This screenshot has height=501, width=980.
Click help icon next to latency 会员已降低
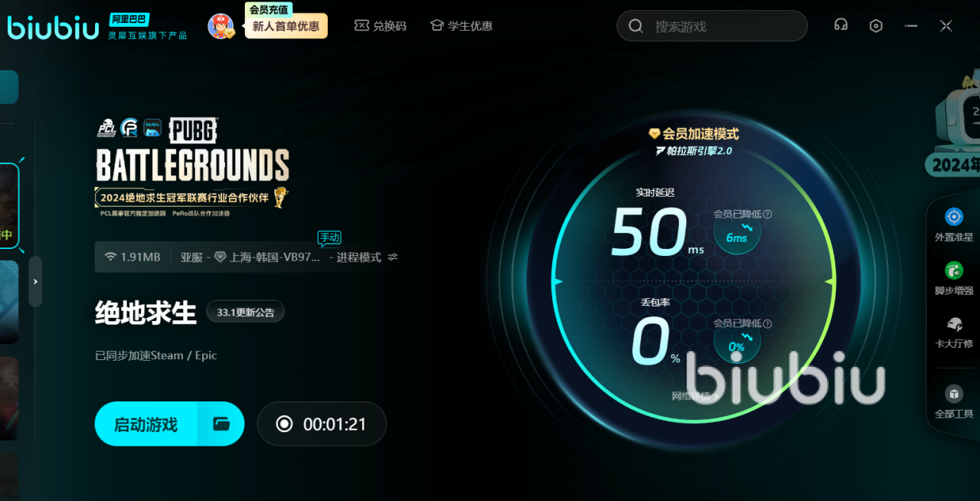coord(767,214)
